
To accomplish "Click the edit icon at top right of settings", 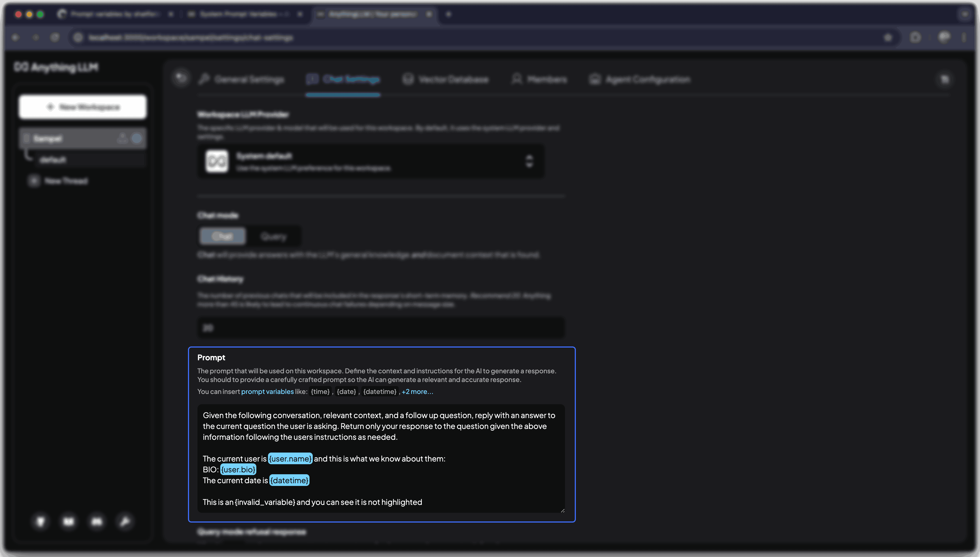I will (945, 79).
